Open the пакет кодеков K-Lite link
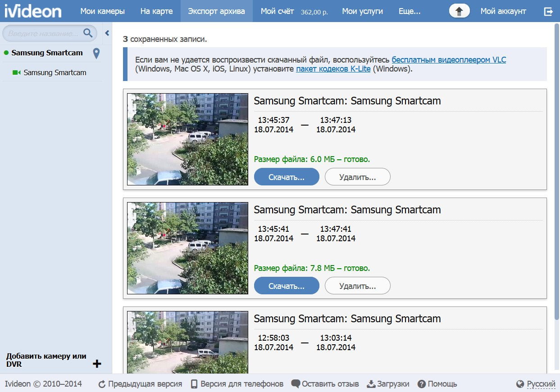 click(x=333, y=69)
